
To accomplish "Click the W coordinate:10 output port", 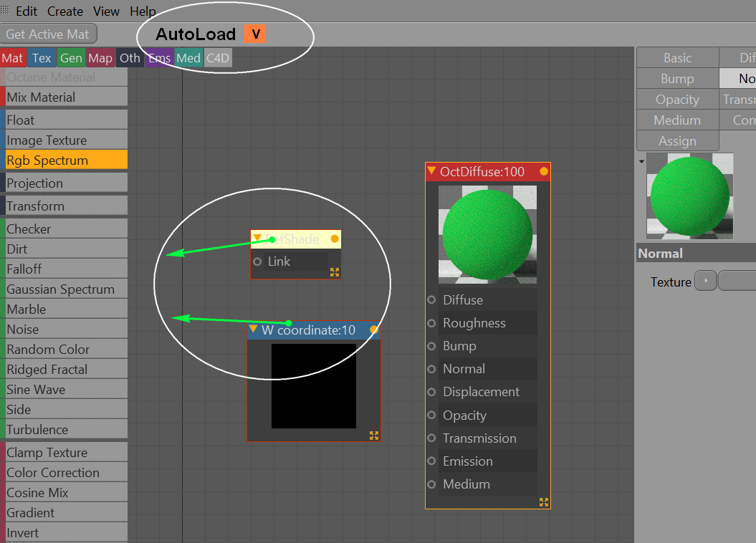I will [373, 330].
